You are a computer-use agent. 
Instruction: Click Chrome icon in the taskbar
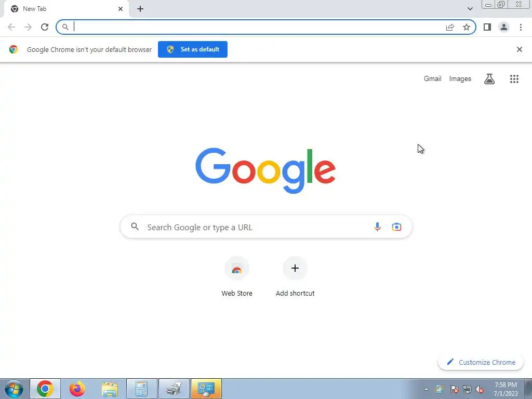click(x=45, y=389)
